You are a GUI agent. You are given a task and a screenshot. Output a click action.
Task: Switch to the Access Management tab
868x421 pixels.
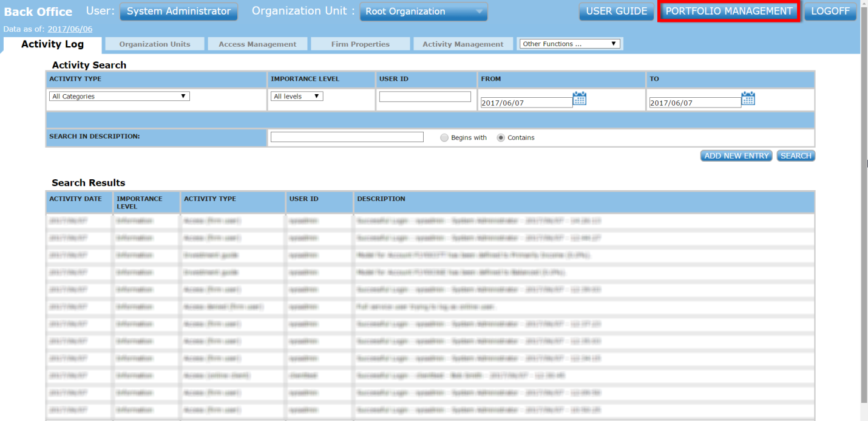pyautogui.click(x=257, y=43)
